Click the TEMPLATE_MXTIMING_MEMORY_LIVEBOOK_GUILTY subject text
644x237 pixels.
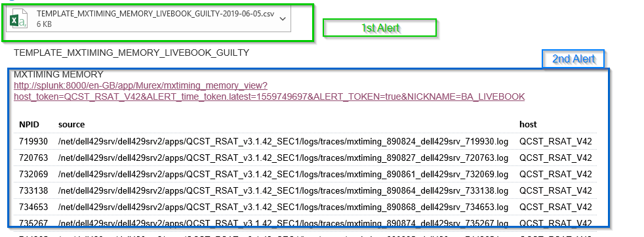[x=131, y=53]
